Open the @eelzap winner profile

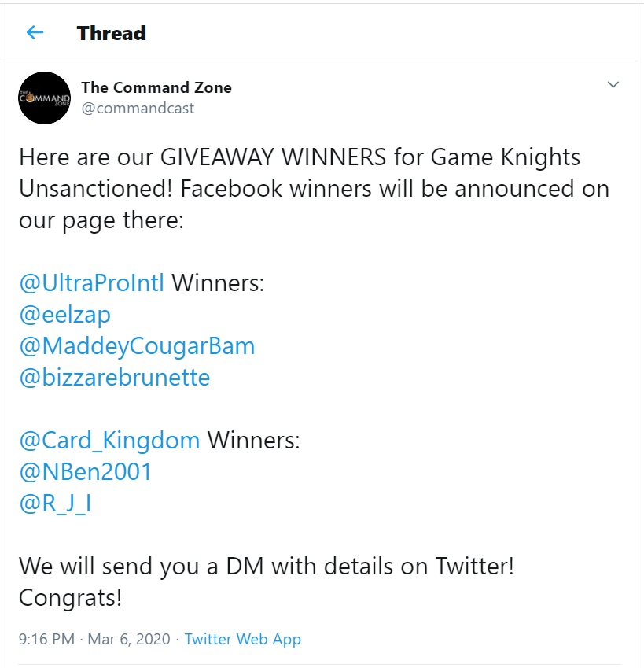(x=64, y=315)
